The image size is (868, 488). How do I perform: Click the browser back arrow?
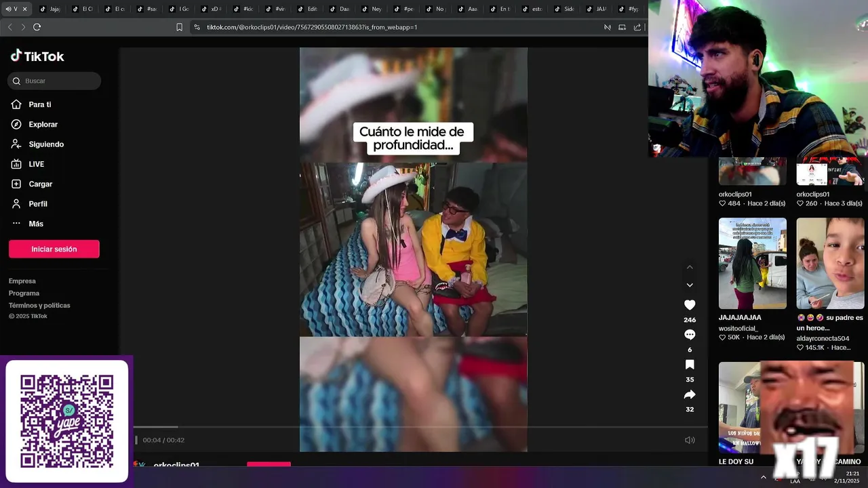click(x=9, y=27)
